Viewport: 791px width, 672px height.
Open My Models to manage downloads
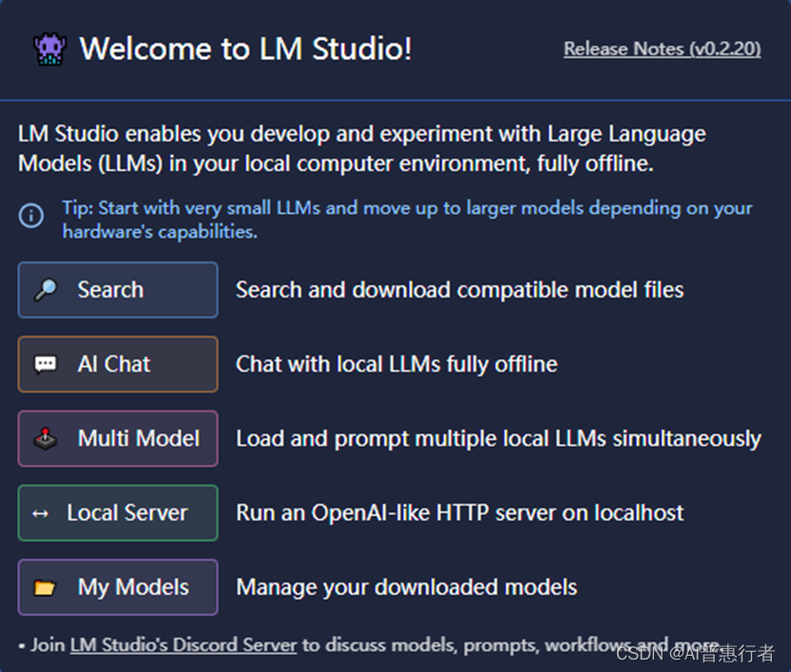(x=117, y=587)
